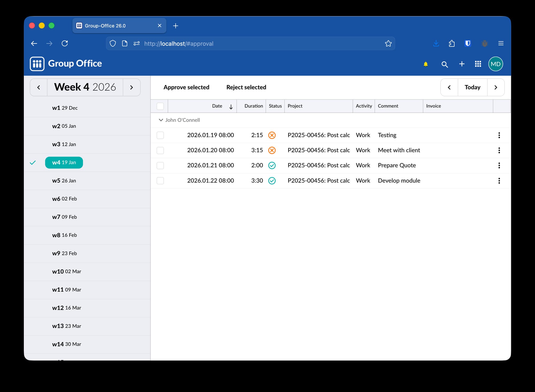Select the checkbox for the 2026.01.19 entry
535x392 pixels.
click(x=160, y=135)
